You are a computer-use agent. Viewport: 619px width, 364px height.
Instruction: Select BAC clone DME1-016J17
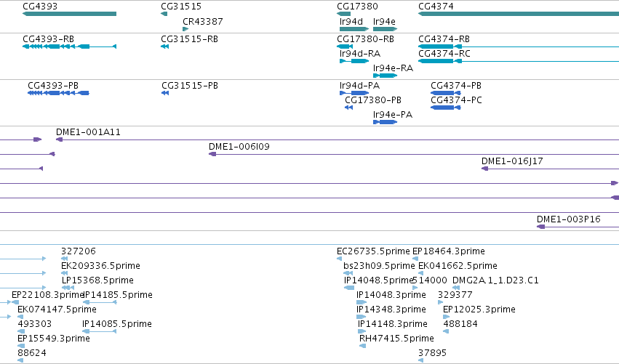pos(512,161)
